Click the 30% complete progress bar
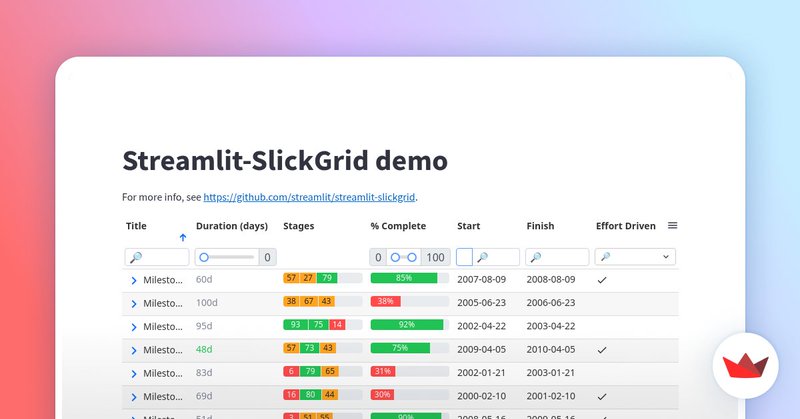800x419 pixels. [410, 395]
